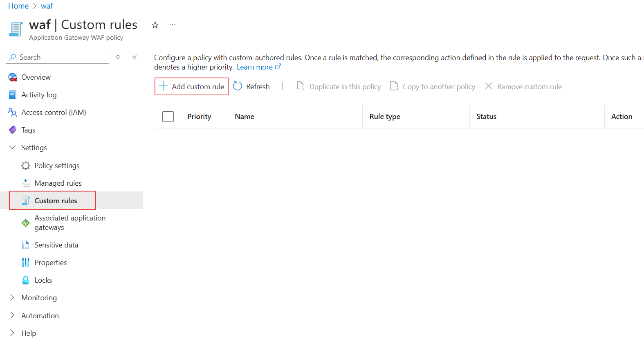
Task: Click 'Application Gateway WAF policy' subtitle text
Action: point(76,38)
